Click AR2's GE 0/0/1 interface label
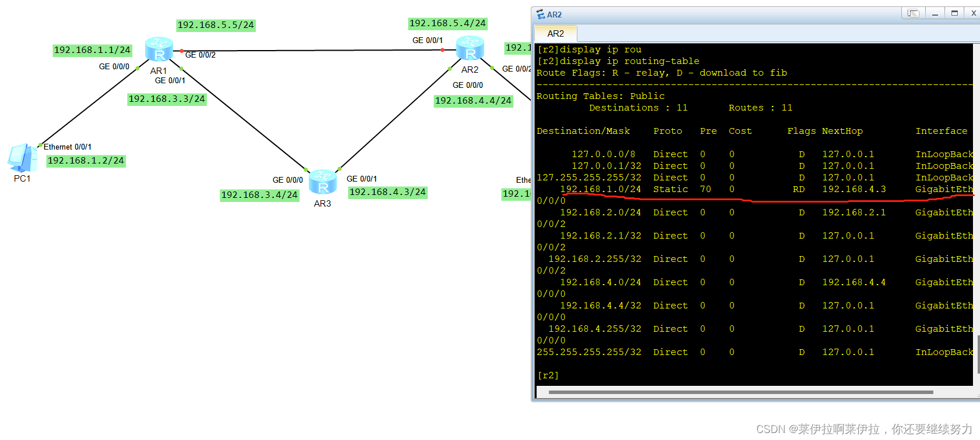 point(428,40)
